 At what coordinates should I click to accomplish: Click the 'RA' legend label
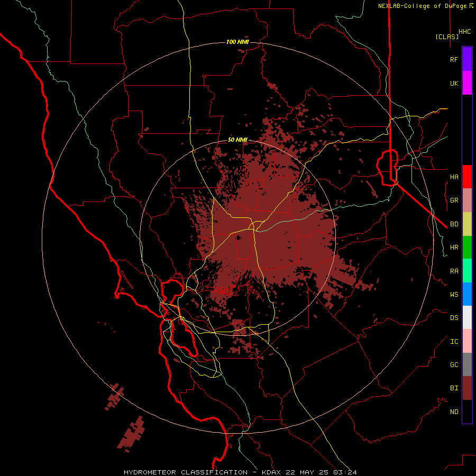454,271
